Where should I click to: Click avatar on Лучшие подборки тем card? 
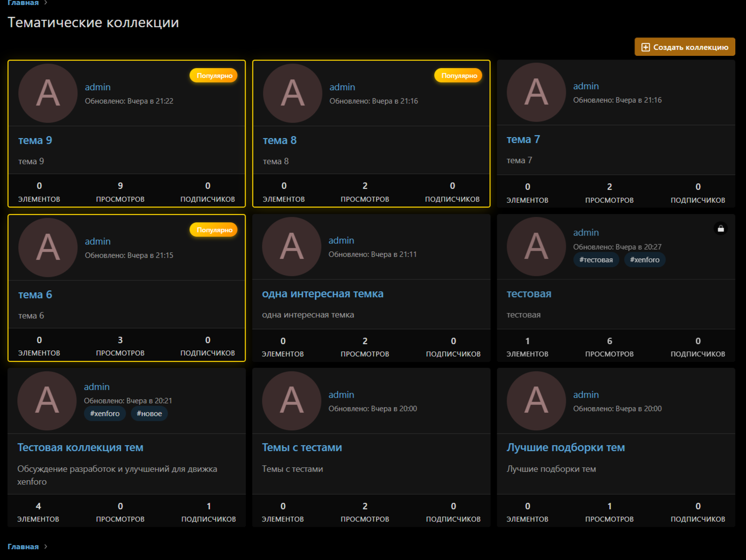[x=536, y=401]
